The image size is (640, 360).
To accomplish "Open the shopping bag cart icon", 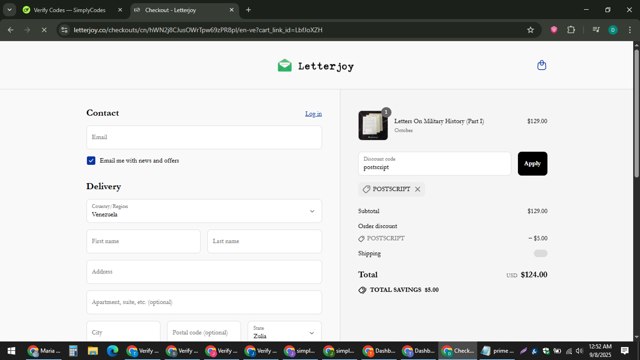I will point(541,65).
